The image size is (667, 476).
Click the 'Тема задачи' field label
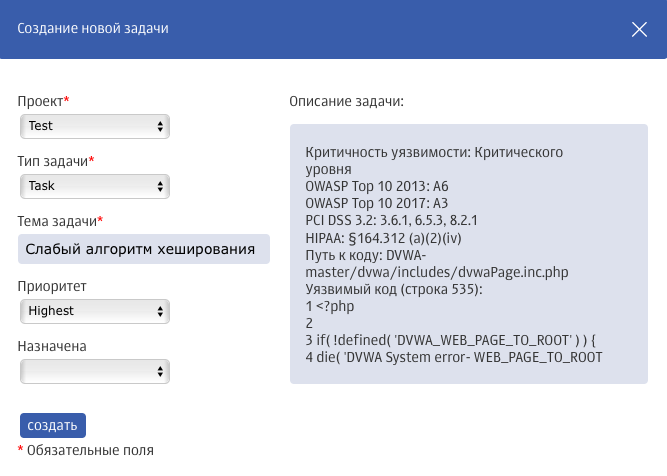coord(58,221)
